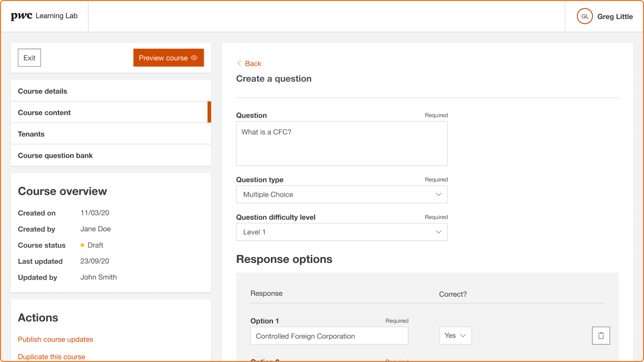Click the eye icon in Preview course
The width and height of the screenshot is (644, 362).
tap(194, 58)
